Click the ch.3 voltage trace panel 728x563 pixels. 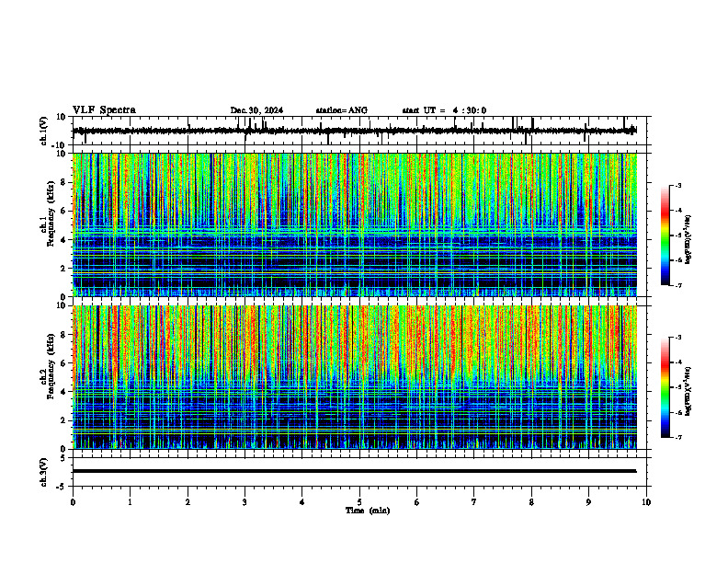[x=361, y=472]
